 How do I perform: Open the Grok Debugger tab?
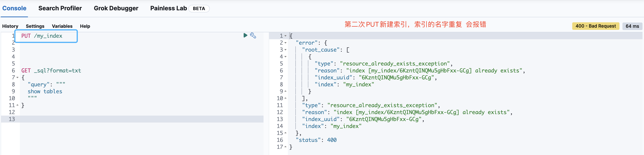(x=116, y=8)
